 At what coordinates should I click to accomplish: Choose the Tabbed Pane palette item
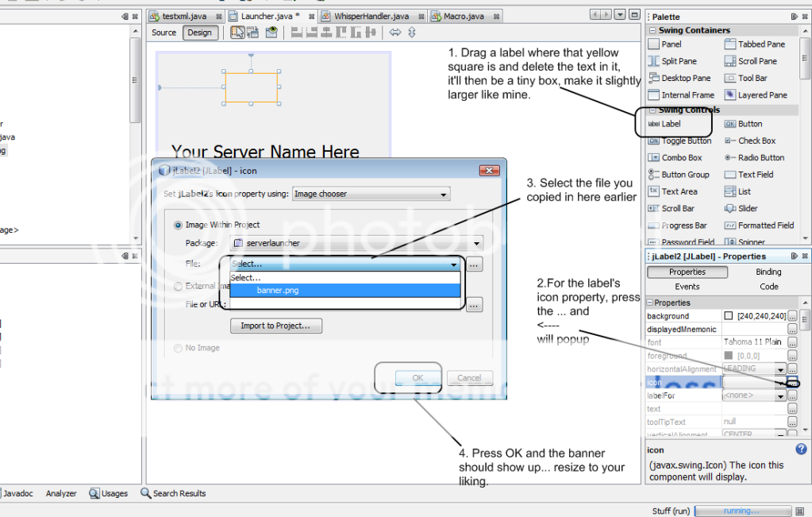[x=760, y=44]
